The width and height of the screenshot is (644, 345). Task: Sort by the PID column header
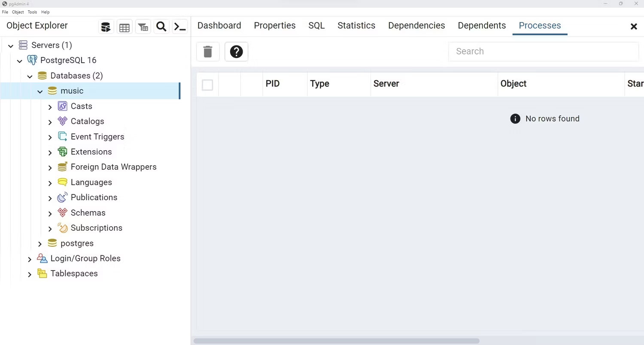(273, 84)
